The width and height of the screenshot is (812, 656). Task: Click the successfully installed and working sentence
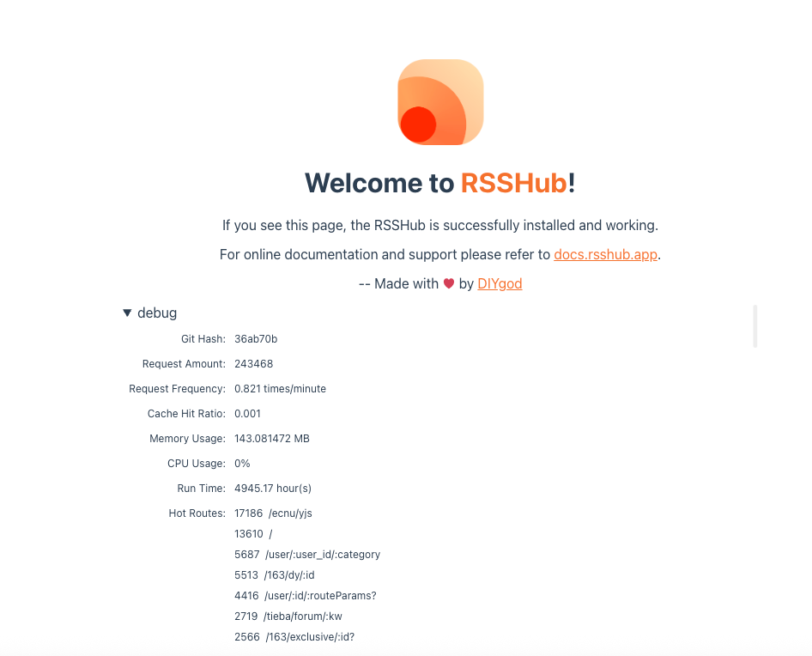point(440,226)
